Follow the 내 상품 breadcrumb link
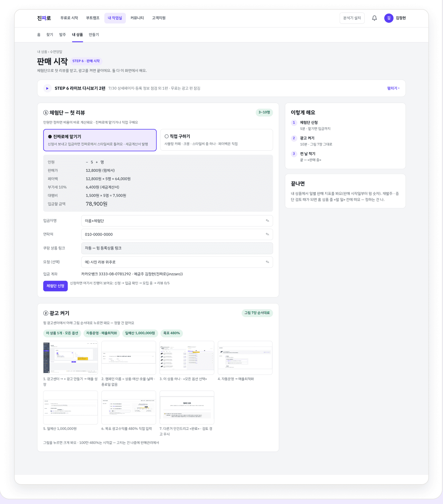Viewport: 443px width, 504px height. (x=42, y=52)
